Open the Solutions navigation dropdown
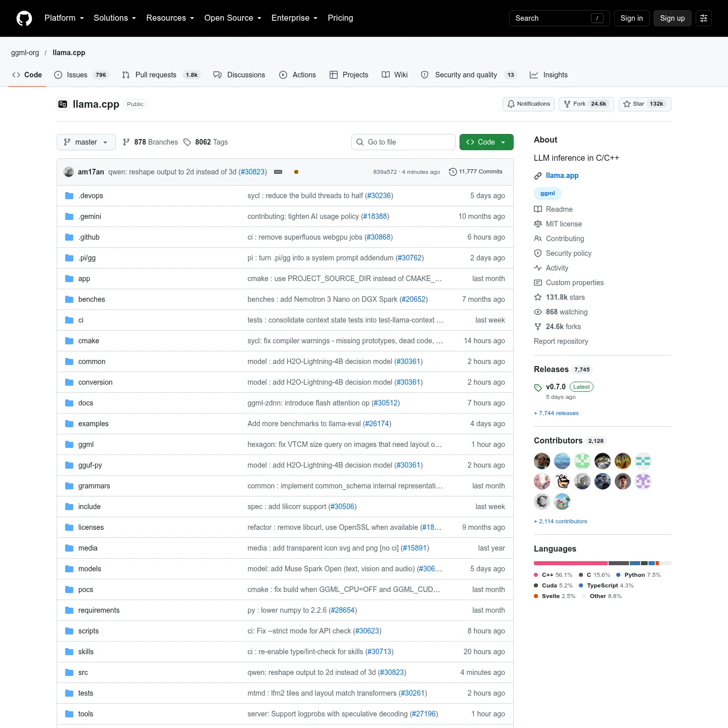This screenshot has width=728, height=728. (x=115, y=18)
